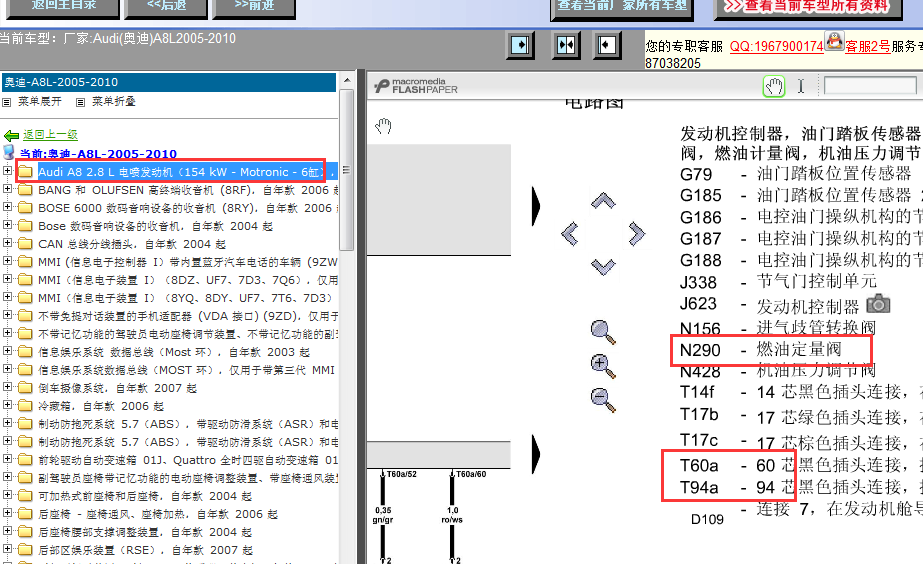Select the text selection I-beam tool
This screenshot has width=923, height=564.
pos(801,87)
